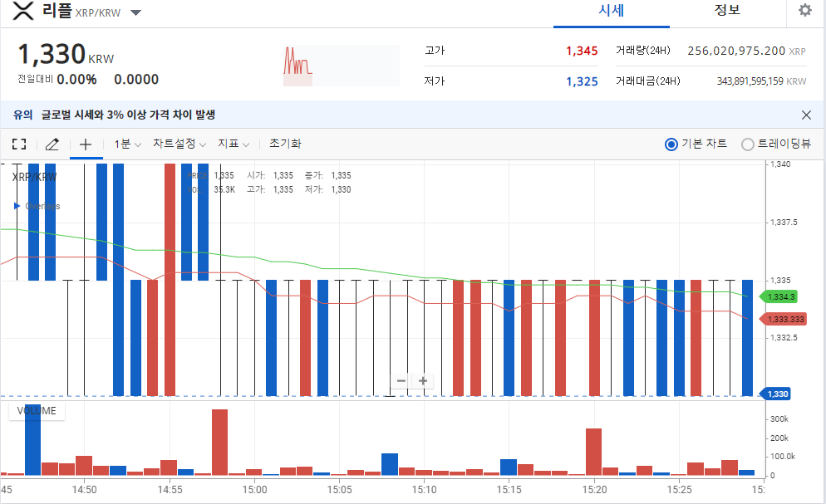Expand the XRP/KRW market selector arrow
This screenshot has height=504, width=826.
[x=136, y=12]
